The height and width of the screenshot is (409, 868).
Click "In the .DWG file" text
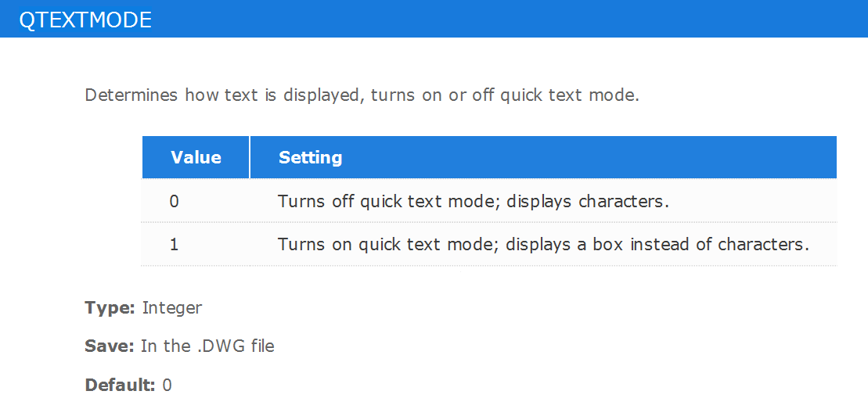[x=207, y=346]
